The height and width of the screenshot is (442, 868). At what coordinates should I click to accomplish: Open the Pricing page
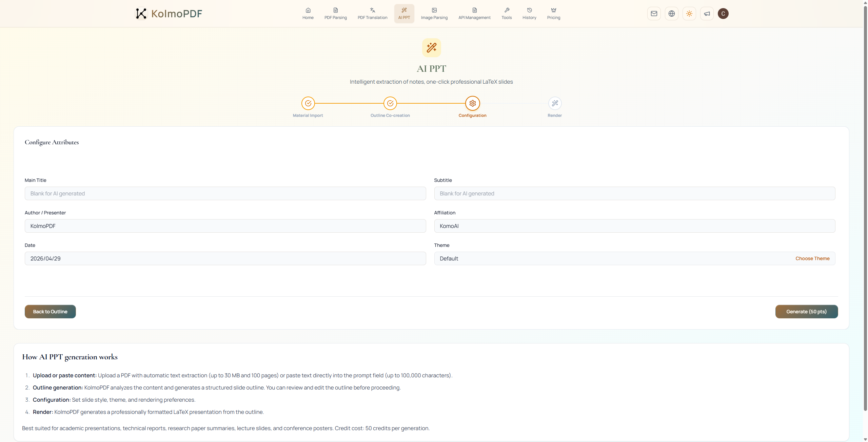tap(553, 14)
